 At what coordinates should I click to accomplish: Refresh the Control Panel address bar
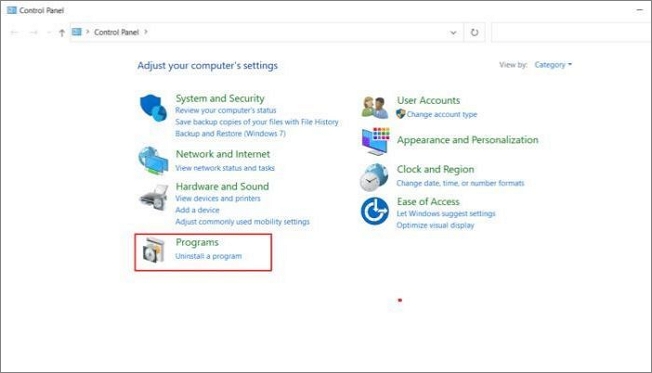click(474, 32)
